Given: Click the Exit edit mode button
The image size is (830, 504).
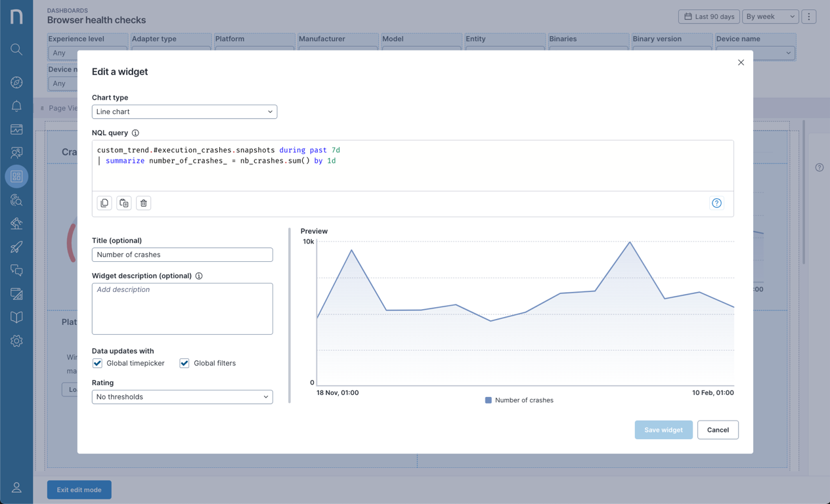Looking at the screenshot, I should 79,489.
